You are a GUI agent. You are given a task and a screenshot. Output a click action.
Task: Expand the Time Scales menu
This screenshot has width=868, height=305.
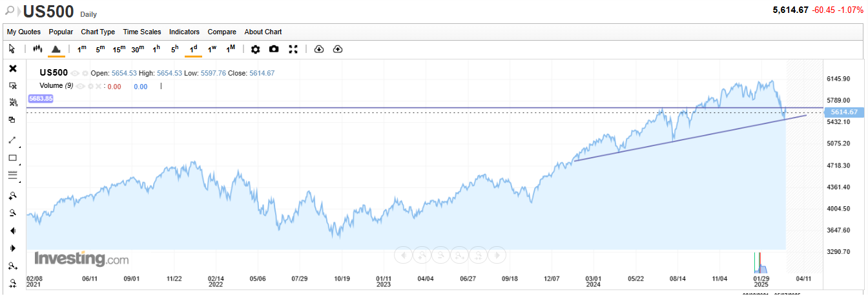(x=141, y=32)
